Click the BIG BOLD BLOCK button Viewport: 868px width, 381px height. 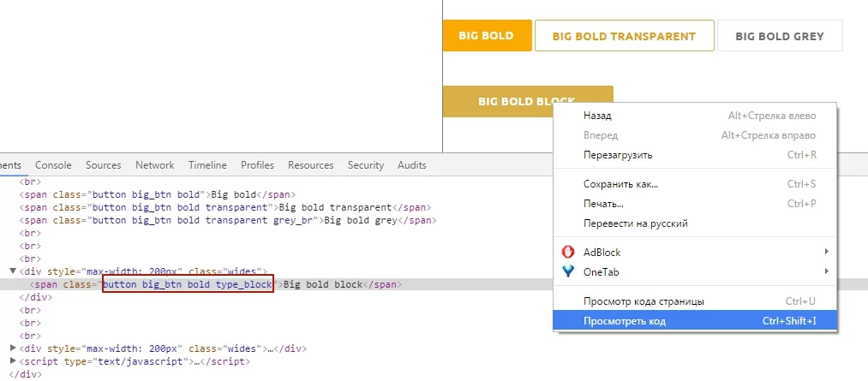tap(528, 101)
